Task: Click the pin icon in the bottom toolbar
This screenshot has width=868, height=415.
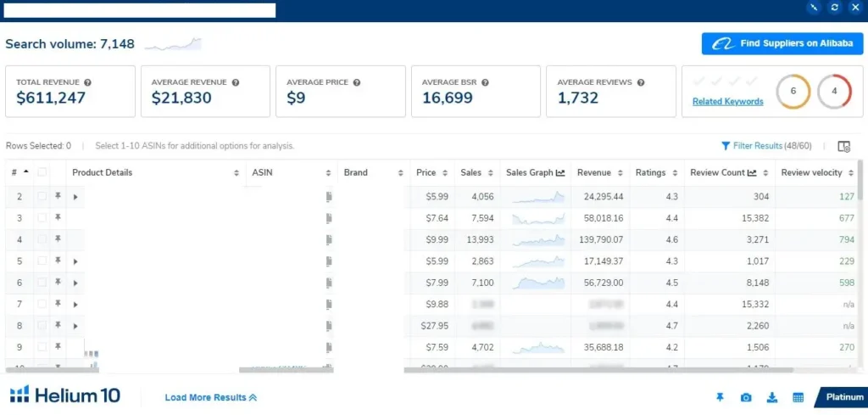Action: (x=720, y=397)
